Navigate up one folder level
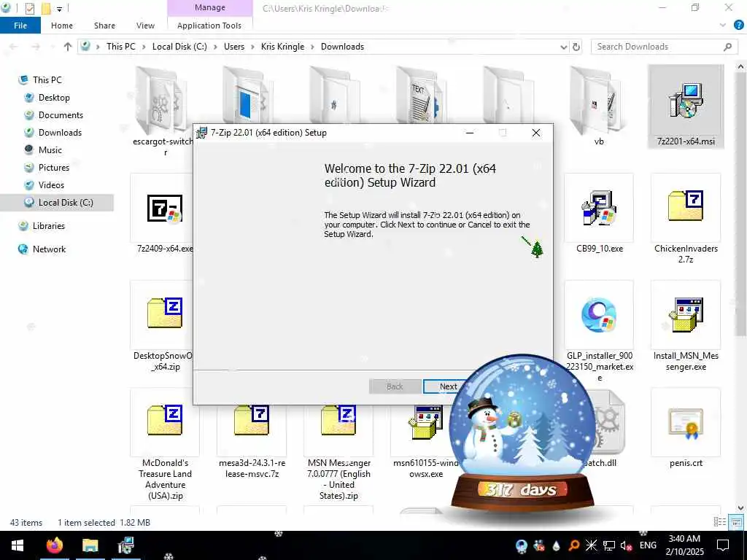Screen dimensions: 747x560 tap(68, 47)
